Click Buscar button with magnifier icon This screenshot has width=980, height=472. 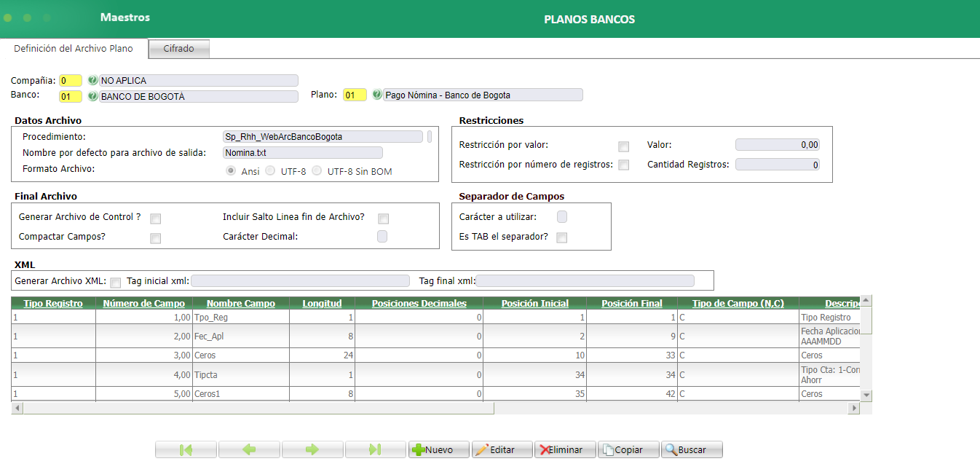(692, 449)
